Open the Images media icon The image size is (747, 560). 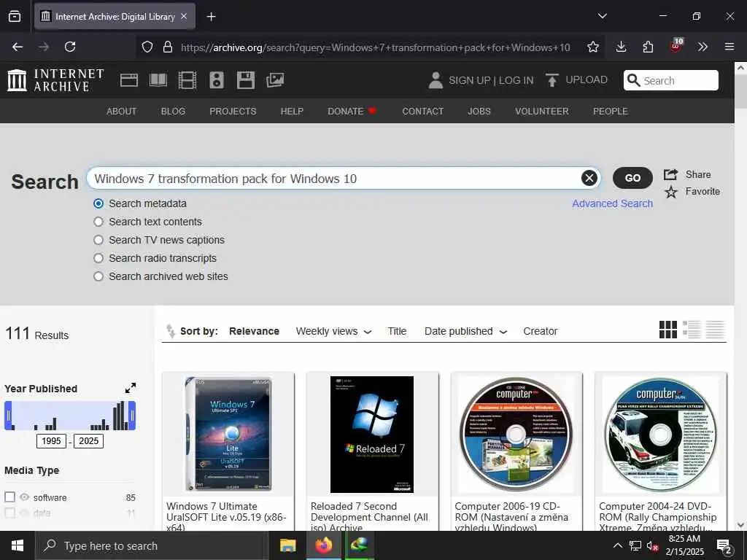click(x=275, y=80)
